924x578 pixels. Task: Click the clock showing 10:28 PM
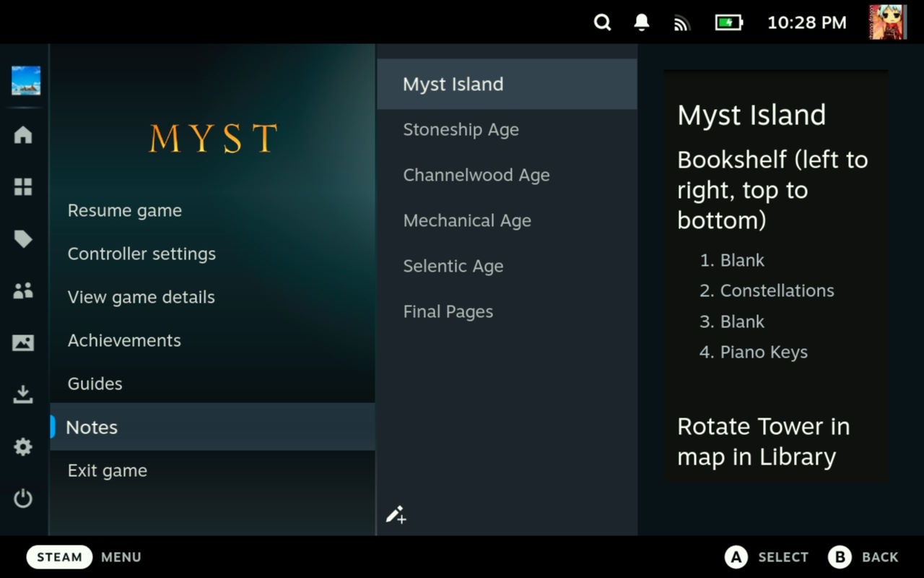807,22
